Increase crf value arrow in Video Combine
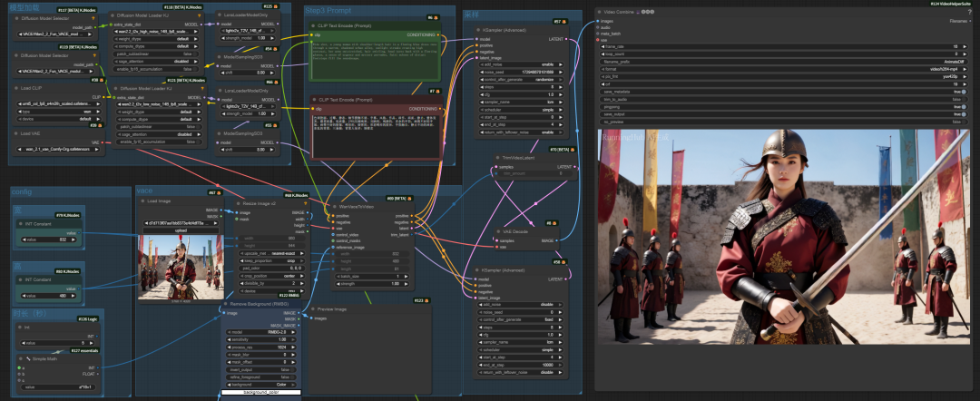Viewport: 980px width, 401px height. pos(963,84)
